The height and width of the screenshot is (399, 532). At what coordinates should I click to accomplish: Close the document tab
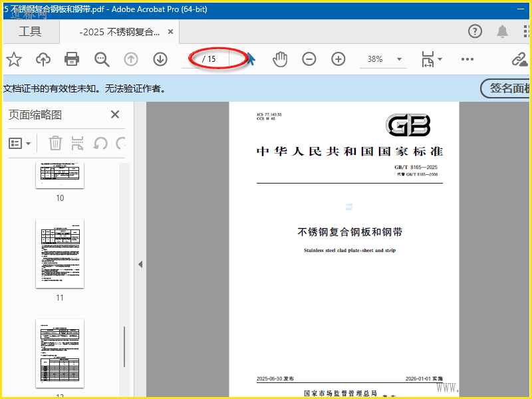[x=171, y=31]
